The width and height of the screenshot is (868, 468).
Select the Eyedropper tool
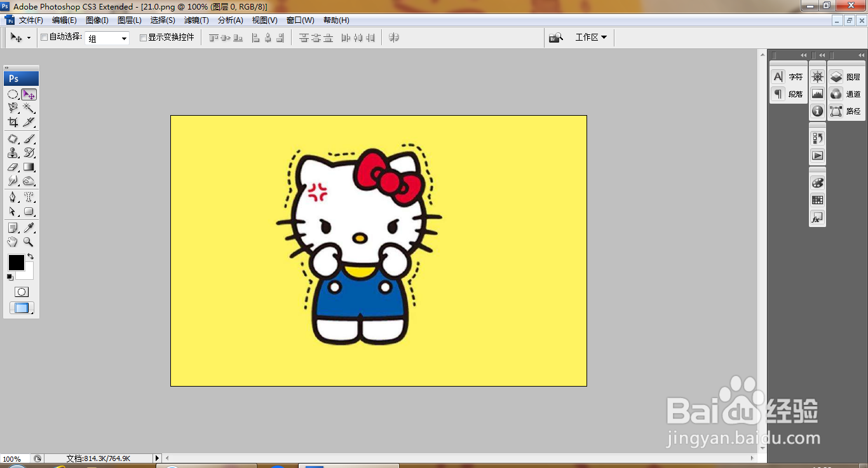pos(29,228)
